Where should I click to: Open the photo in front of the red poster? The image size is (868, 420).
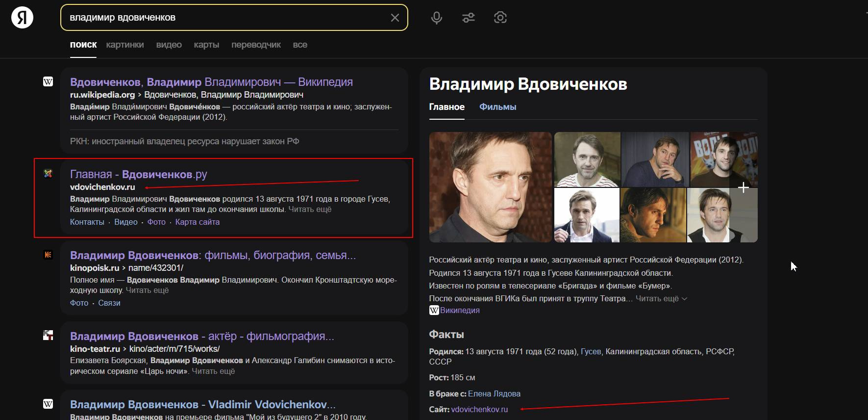pos(724,159)
